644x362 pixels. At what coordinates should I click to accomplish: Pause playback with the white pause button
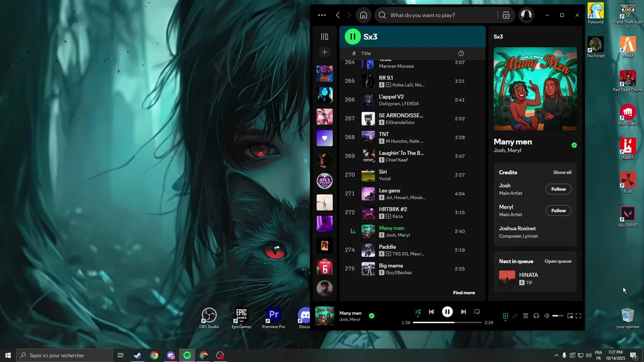[447, 312]
